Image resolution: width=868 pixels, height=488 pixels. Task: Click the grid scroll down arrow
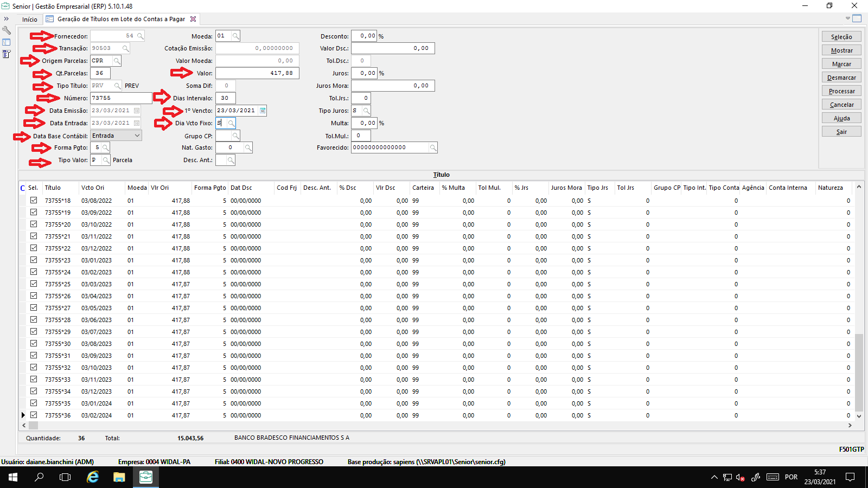pos(859,416)
